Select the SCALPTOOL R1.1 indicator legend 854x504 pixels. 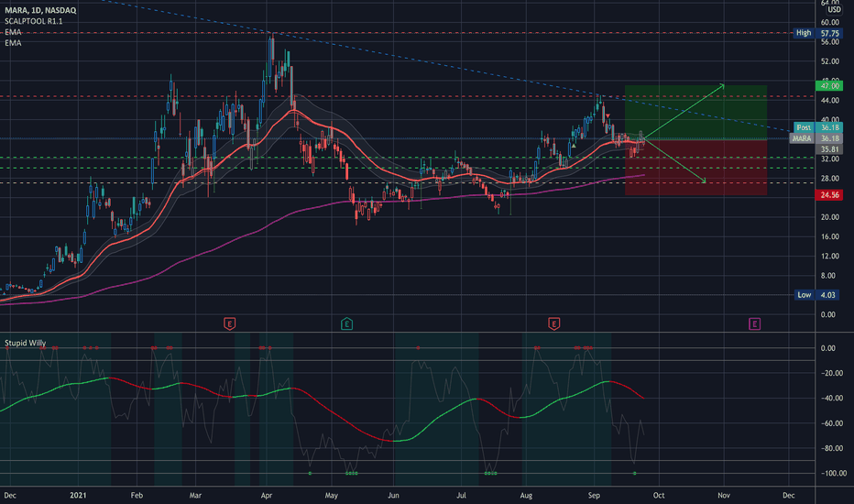[x=34, y=21]
